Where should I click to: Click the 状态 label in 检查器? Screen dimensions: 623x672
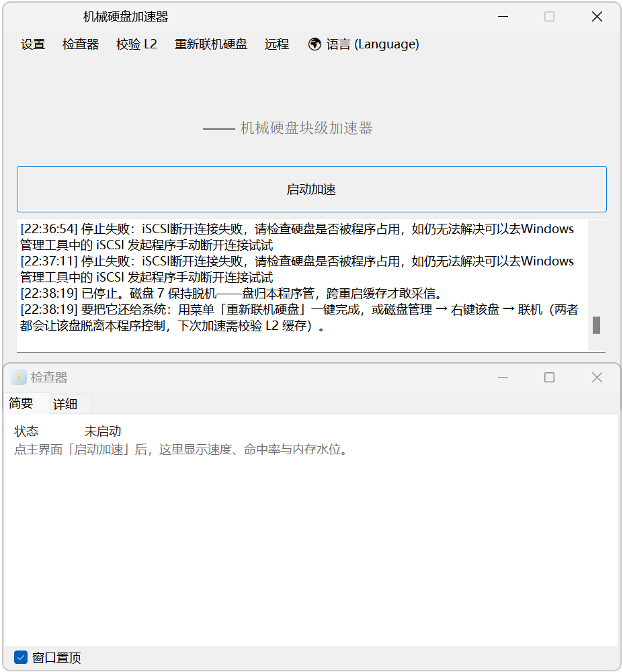(x=26, y=431)
